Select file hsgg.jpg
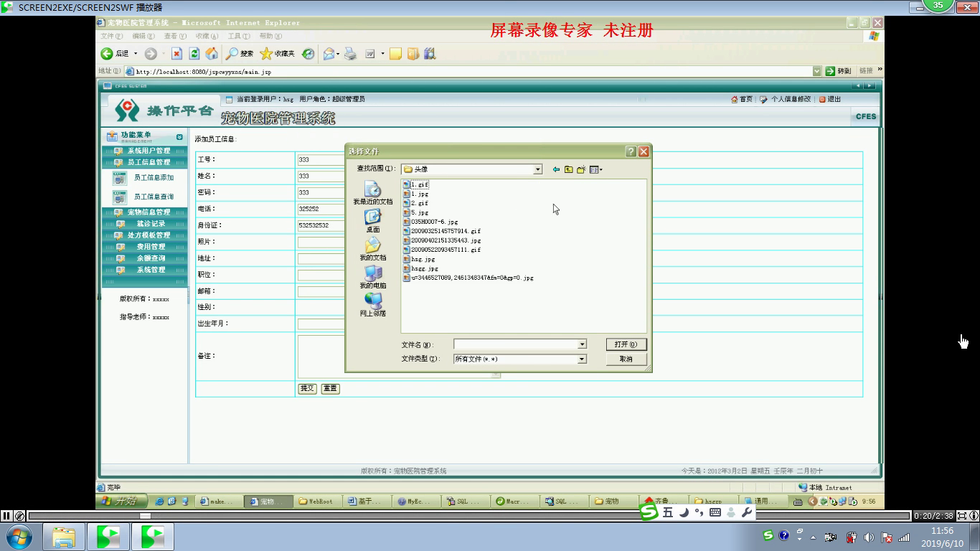This screenshot has height=551, width=980. coord(420,269)
